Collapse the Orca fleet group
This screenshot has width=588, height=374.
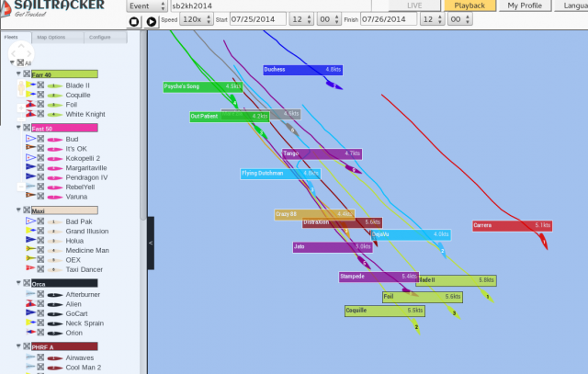18,283
